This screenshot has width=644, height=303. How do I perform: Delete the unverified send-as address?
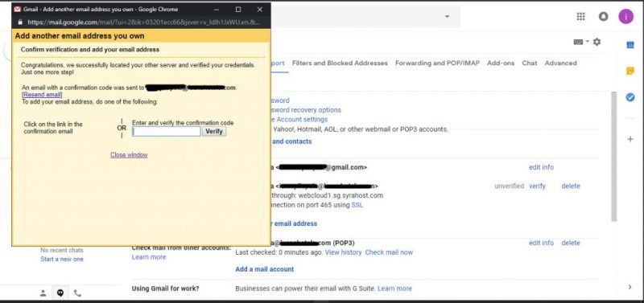click(x=571, y=186)
